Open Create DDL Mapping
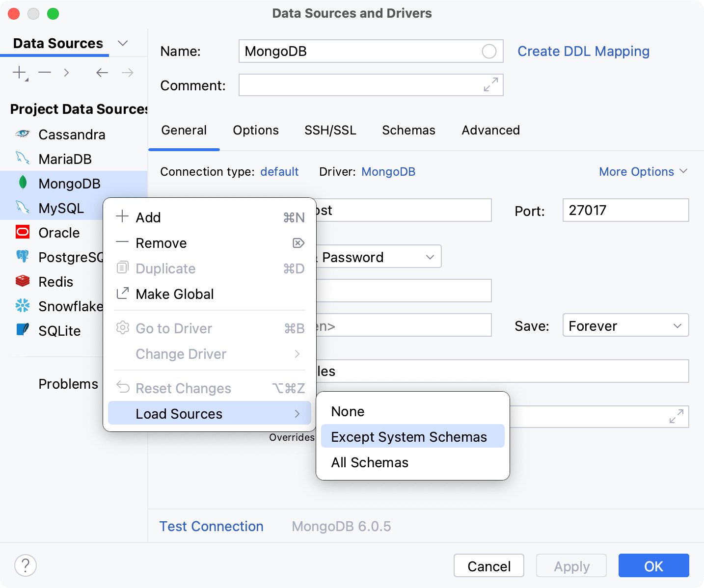704x588 pixels. pyautogui.click(x=583, y=51)
